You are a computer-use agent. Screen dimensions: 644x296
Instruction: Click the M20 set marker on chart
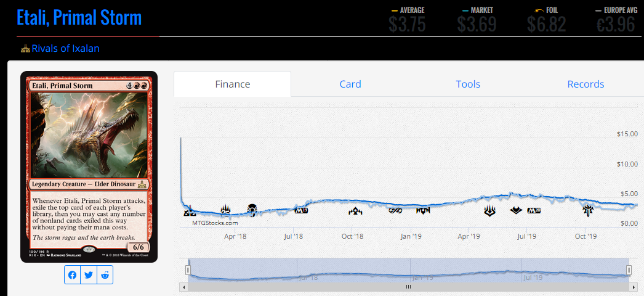tap(533, 211)
